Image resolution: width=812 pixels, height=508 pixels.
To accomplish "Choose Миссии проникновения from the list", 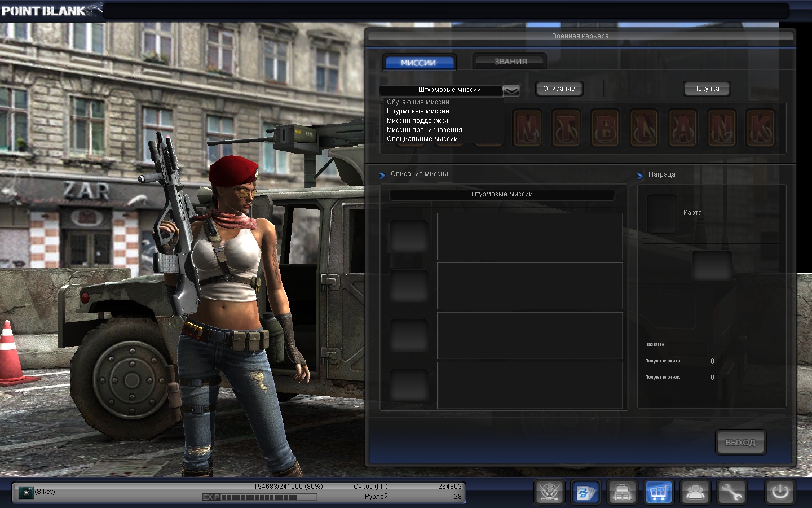I will (424, 130).
